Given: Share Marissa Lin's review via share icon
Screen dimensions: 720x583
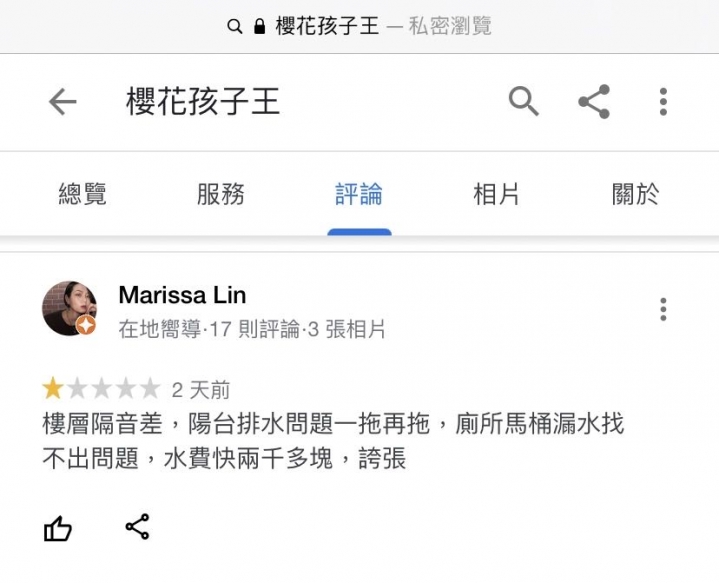Looking at the screenshot, I should pos(137,526).
